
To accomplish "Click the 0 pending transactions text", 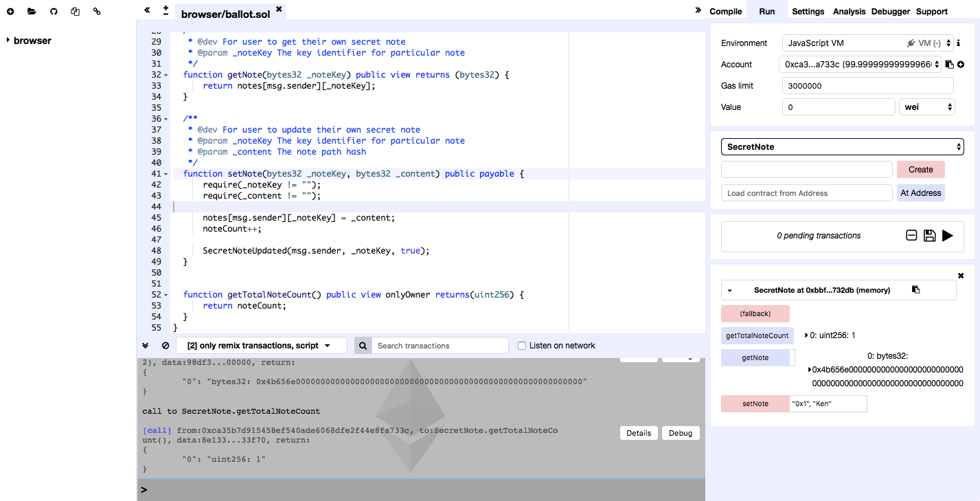I will (819, 236).
